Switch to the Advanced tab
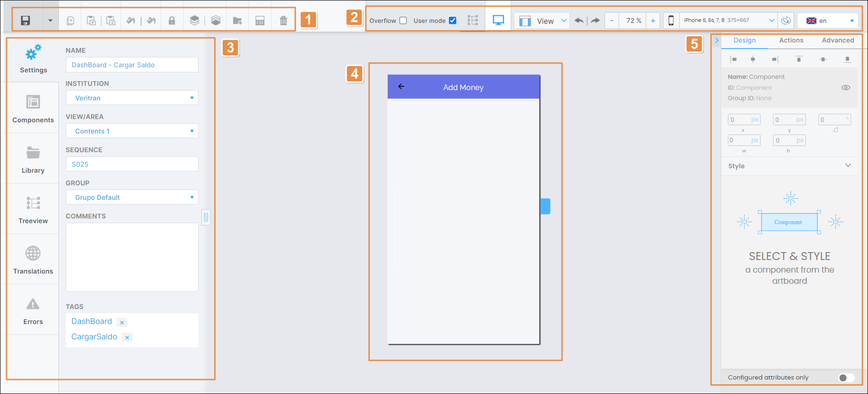Viewport: 868px width, 394px height. click(x=838, y=41)
